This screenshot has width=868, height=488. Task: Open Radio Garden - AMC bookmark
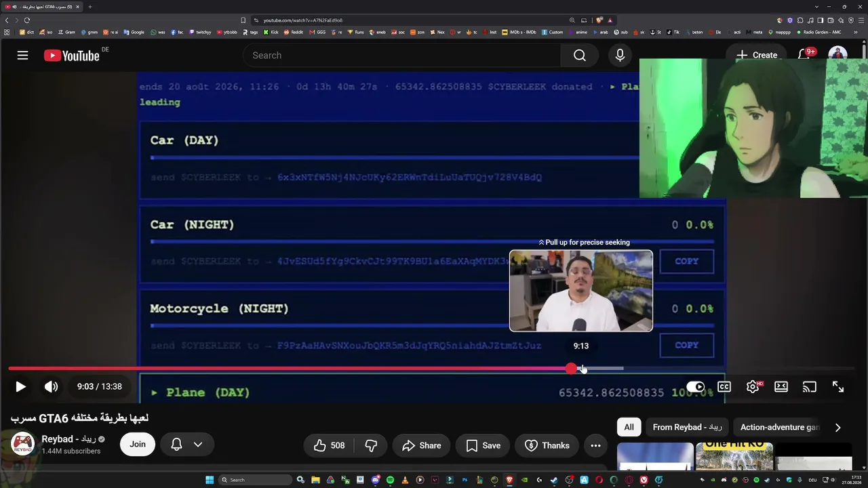[x=818, y=32]
